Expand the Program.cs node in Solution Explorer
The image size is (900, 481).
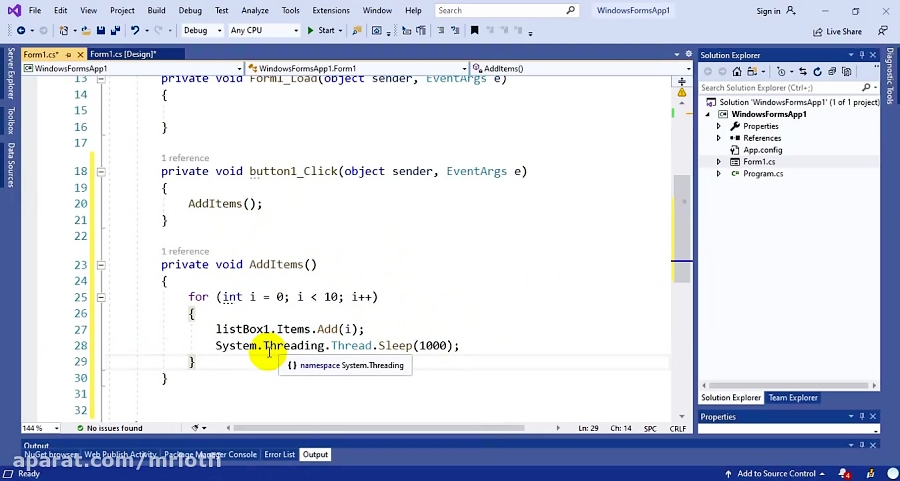click(x=718, y=174)
